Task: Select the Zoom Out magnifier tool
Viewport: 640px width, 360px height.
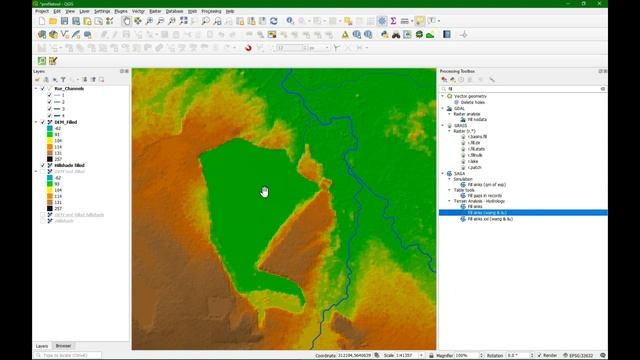Action: pyautogui.click(x=161, y=21)
